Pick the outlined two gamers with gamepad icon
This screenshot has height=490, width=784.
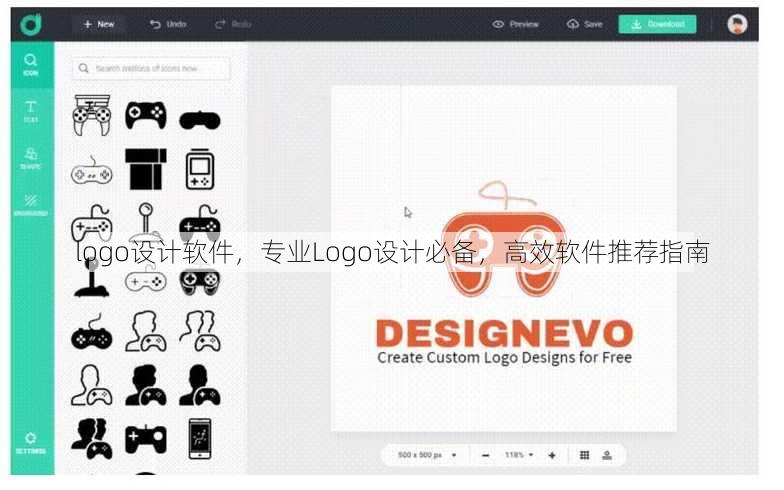pos(200,331)
